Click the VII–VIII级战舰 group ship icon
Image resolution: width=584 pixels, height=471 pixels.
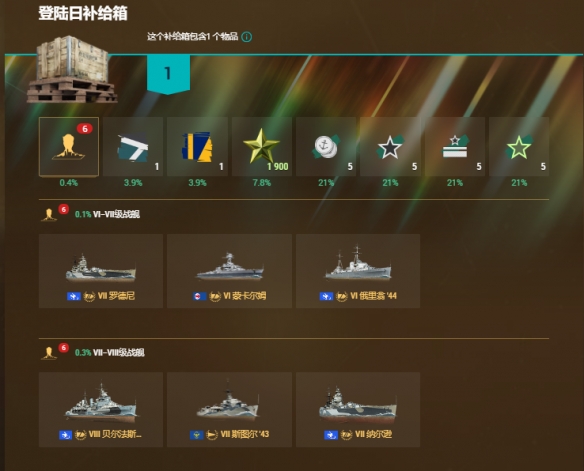49,353
